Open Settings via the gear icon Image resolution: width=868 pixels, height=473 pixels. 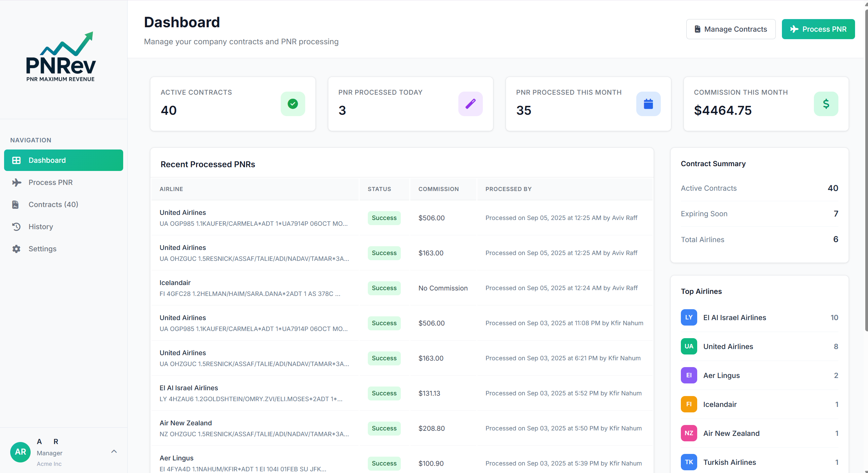16,249
